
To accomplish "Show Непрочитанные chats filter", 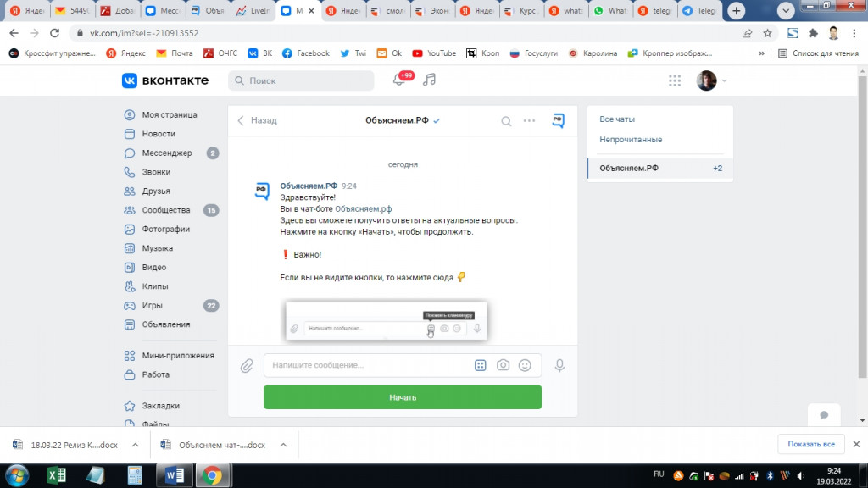I will tap(631, 140).
